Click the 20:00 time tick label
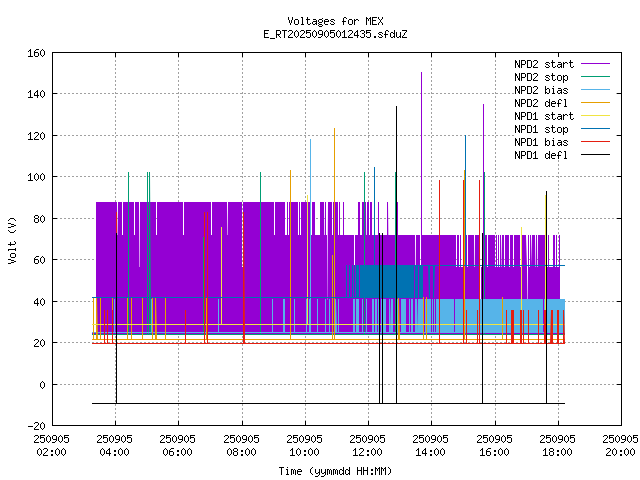This screenshot has height=480, width=640. [x=621, y=451]
